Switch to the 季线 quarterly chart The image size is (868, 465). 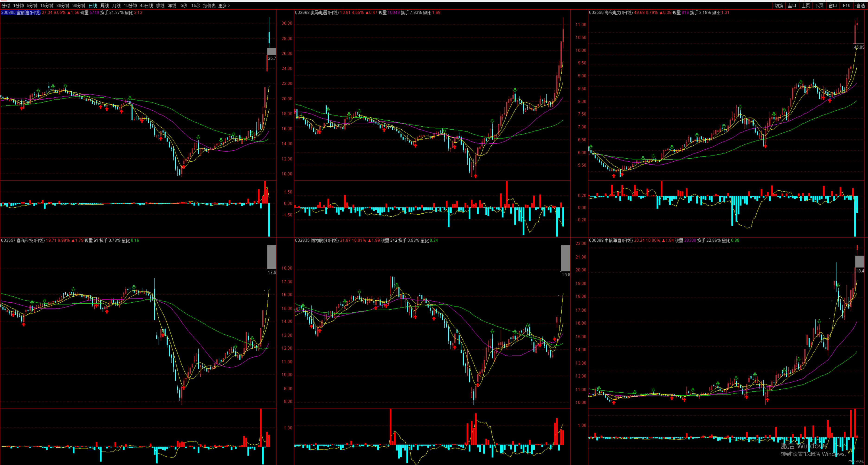[160, 6]
